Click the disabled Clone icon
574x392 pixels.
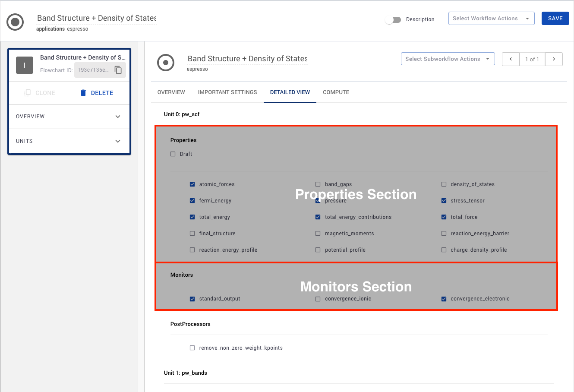click(x=28, y=93)
